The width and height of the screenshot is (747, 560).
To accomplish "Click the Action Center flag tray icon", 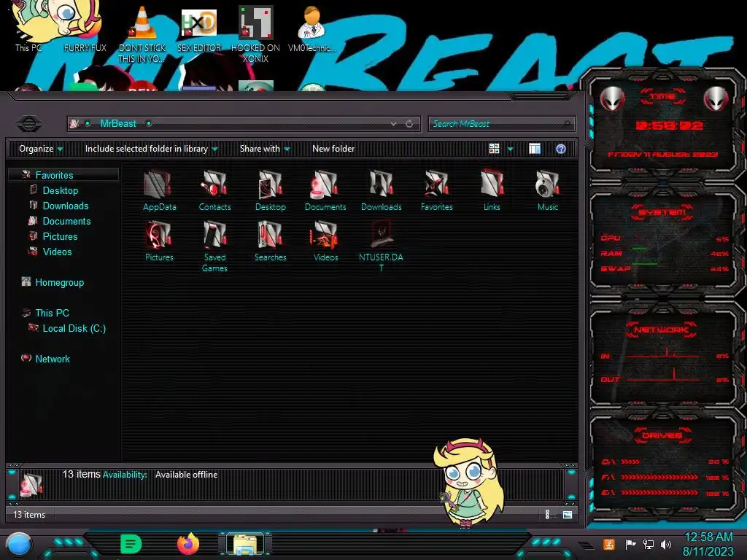I will [x=630, y=544].
